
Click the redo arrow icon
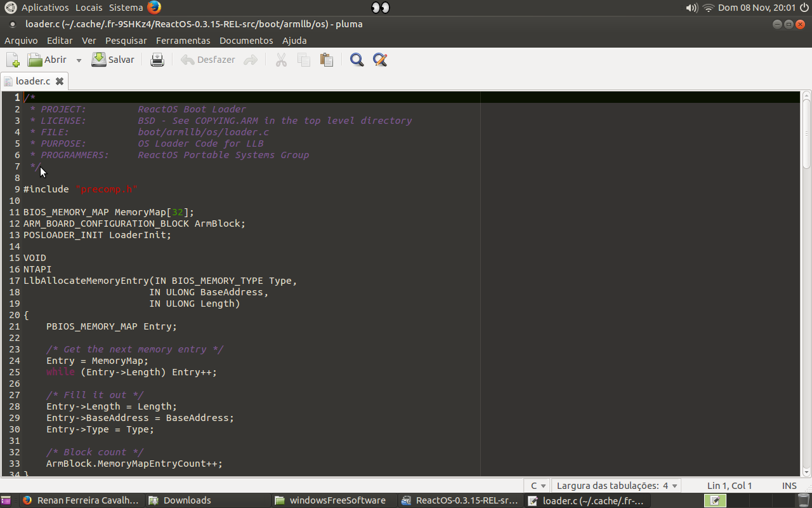point(251,60)
